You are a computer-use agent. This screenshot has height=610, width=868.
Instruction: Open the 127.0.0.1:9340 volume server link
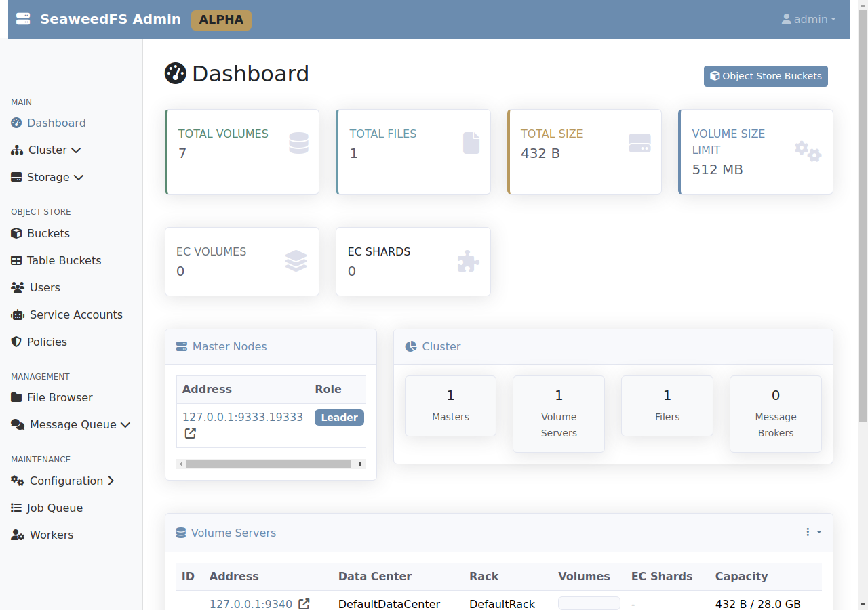[x=251, y=603]
